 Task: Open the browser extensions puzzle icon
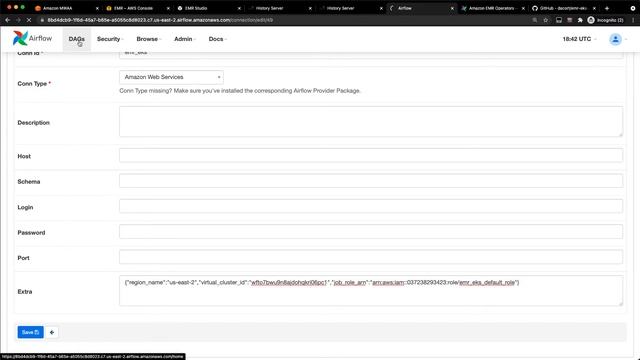(580, 20)
